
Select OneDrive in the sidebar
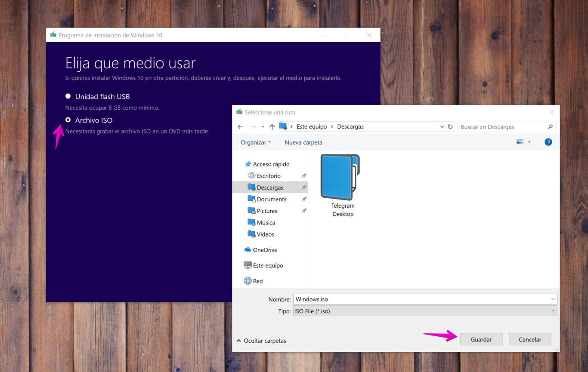[265, 250]
